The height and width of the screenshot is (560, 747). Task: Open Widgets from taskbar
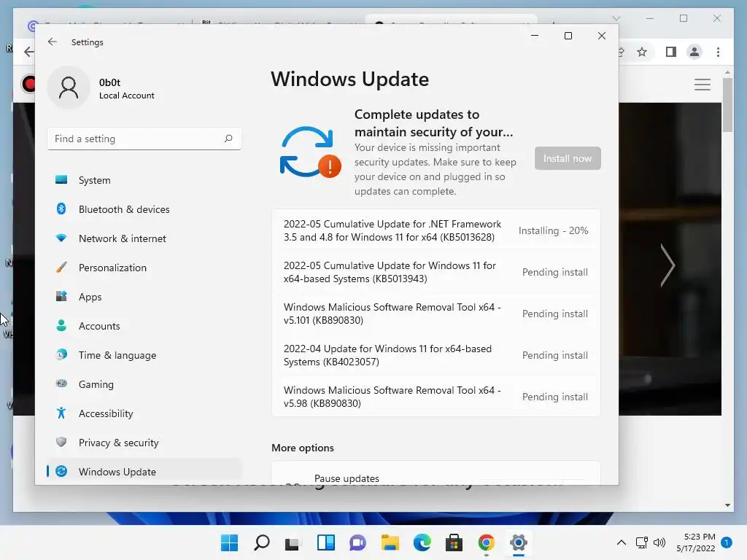coord(326,542)
